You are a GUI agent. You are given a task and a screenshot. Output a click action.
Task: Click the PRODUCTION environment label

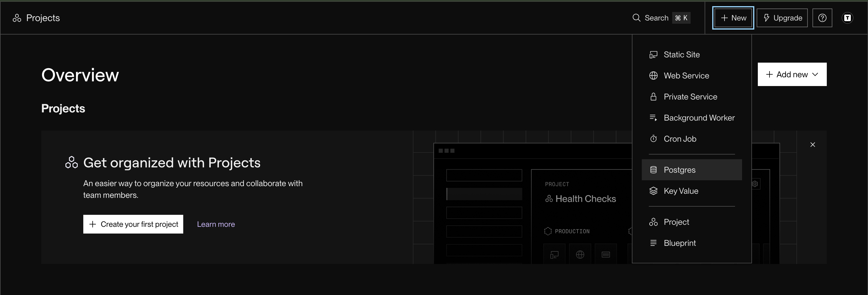click(x=572, y=231)
